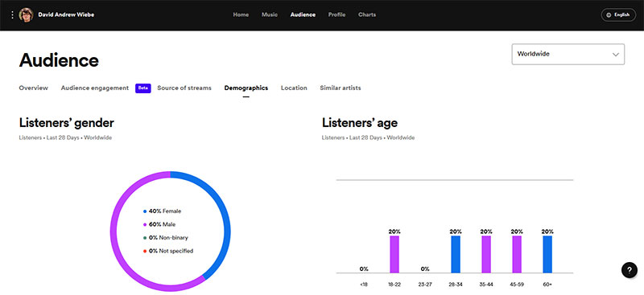View the Similar artists tab
This screenshot has height=295, width=644.
pos(341,88)
